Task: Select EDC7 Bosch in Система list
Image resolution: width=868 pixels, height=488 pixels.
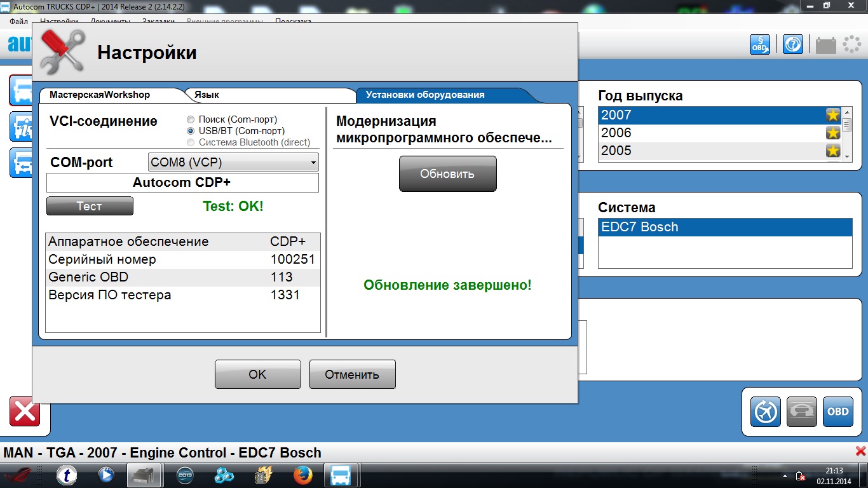Action: pyautogui.click(x=725, y=227)
